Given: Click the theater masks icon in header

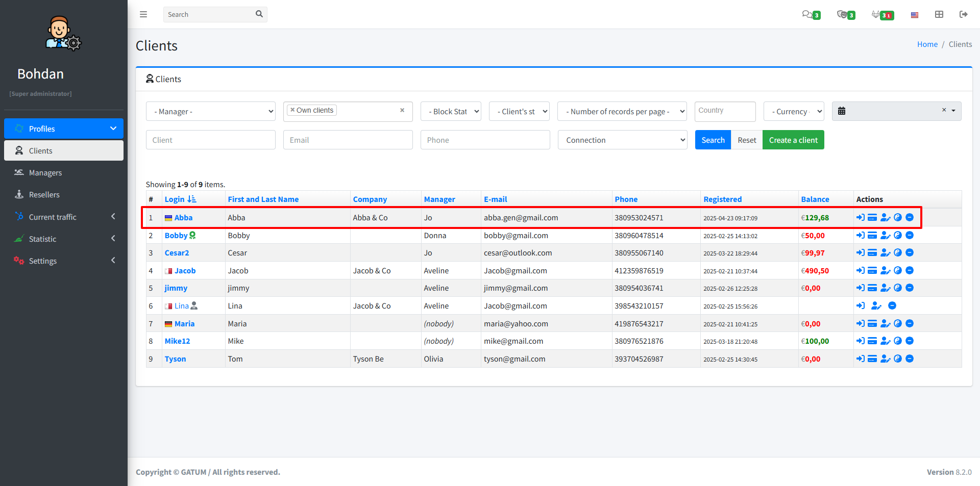Looking at the screenshot, I should click(842, 14).
